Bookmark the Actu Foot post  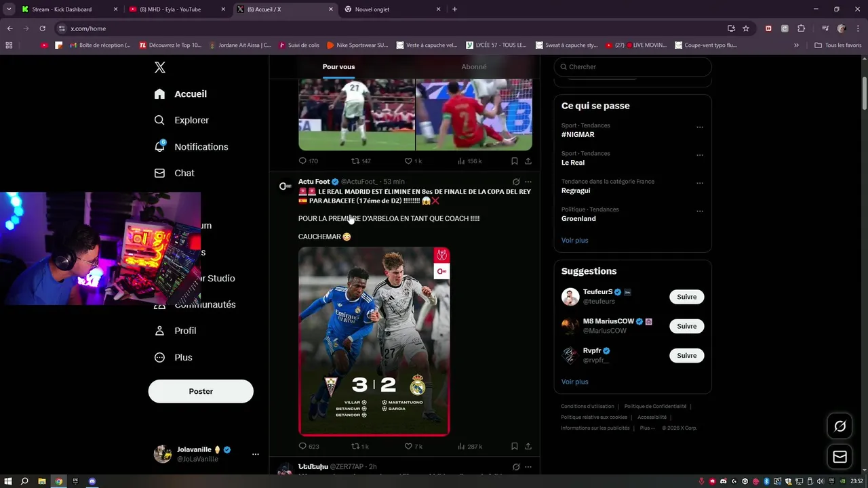coord(515,447)
